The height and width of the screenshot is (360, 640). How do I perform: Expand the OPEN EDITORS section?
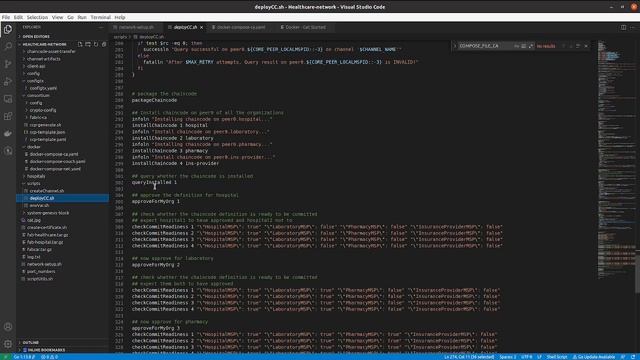click(x=36, y=37)
